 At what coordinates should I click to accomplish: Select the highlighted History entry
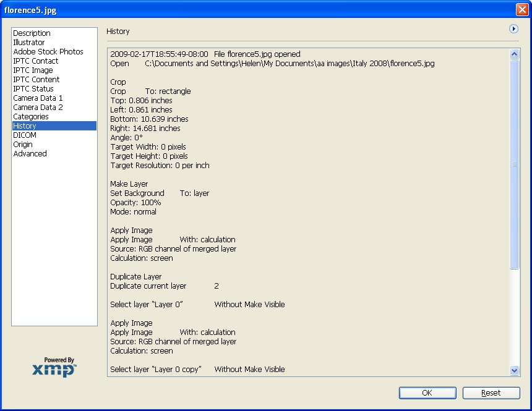click(54, 126)
